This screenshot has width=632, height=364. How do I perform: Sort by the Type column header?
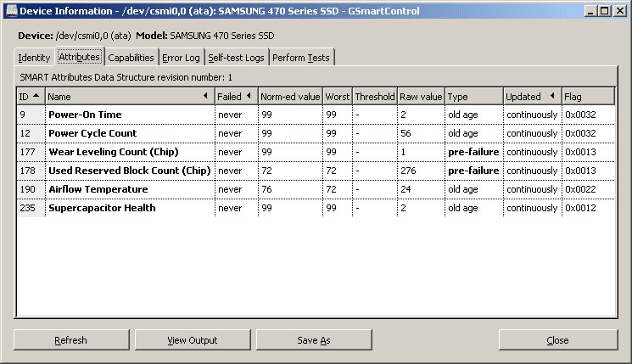pos(474,97)
